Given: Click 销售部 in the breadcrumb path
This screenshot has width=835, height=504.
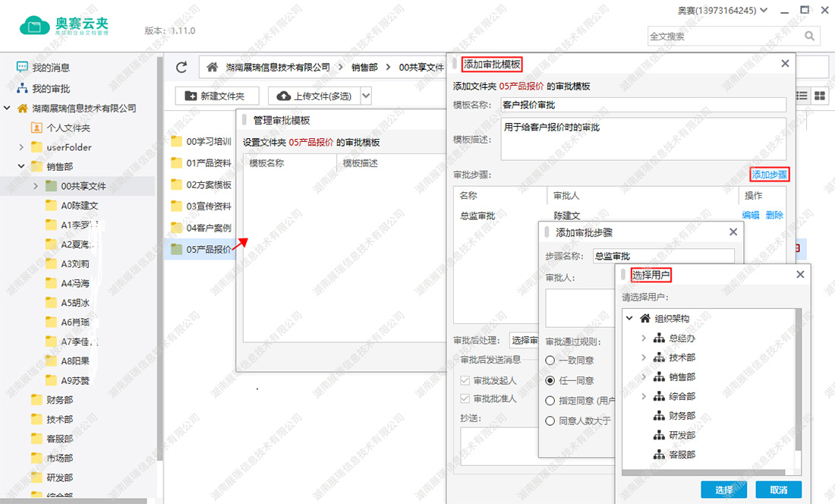Looking at the screenshot, I should click(364, 68).
